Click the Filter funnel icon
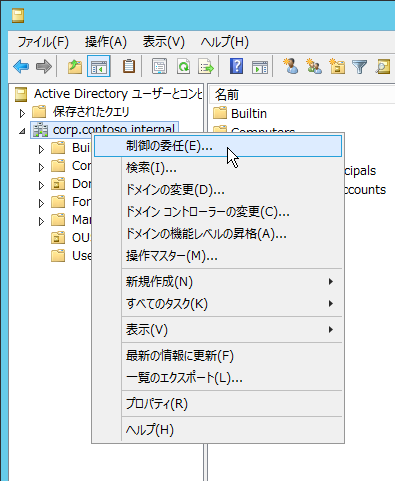 click(360, 67)
